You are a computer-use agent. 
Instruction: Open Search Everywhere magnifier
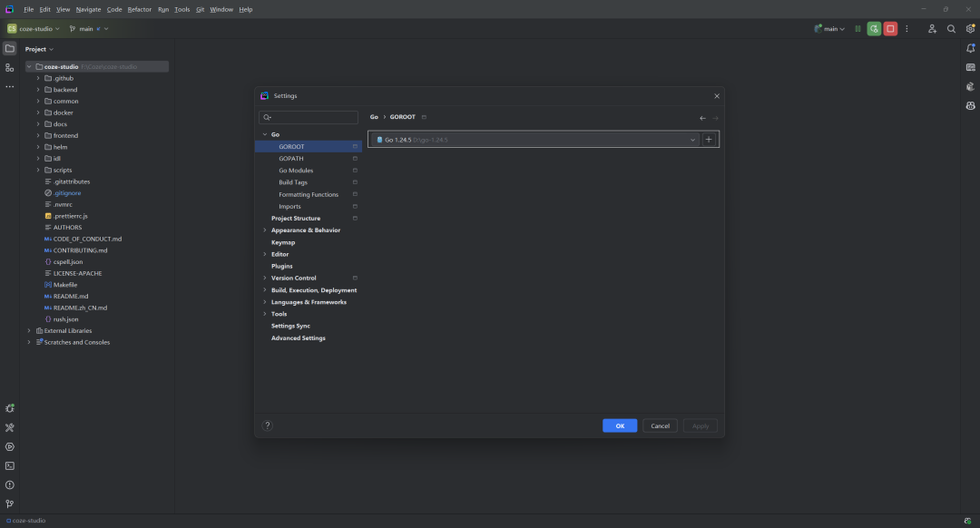951,29
